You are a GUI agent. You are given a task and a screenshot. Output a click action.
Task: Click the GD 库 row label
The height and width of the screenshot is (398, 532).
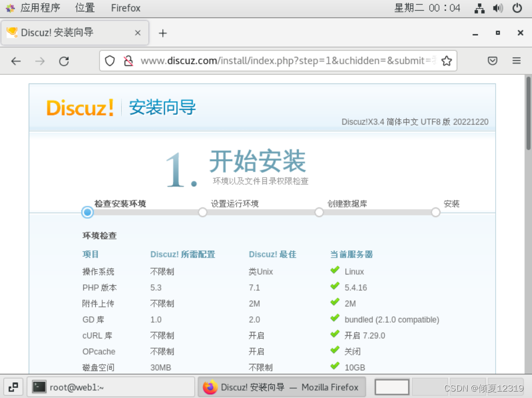[93, 319]
